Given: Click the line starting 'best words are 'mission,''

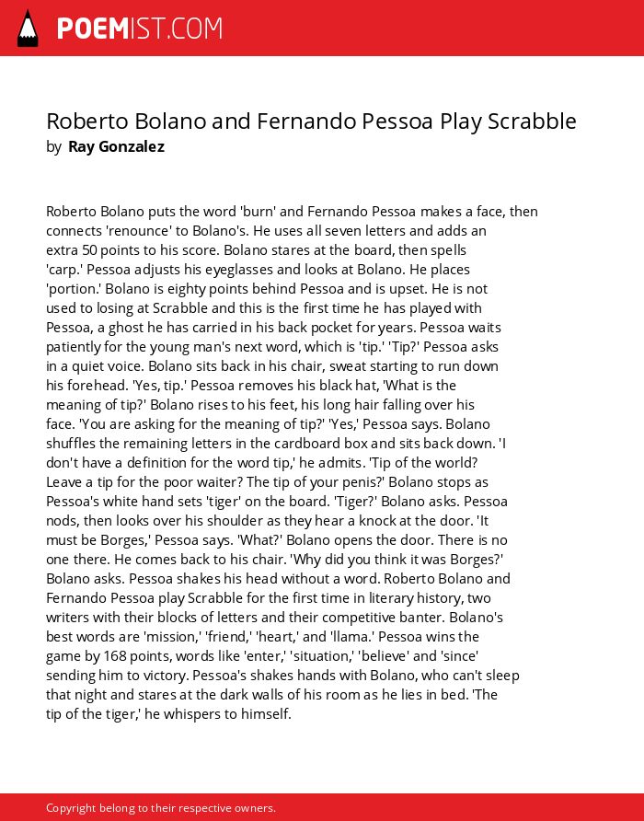Looking at the screenshot, I should pos(262,637).
